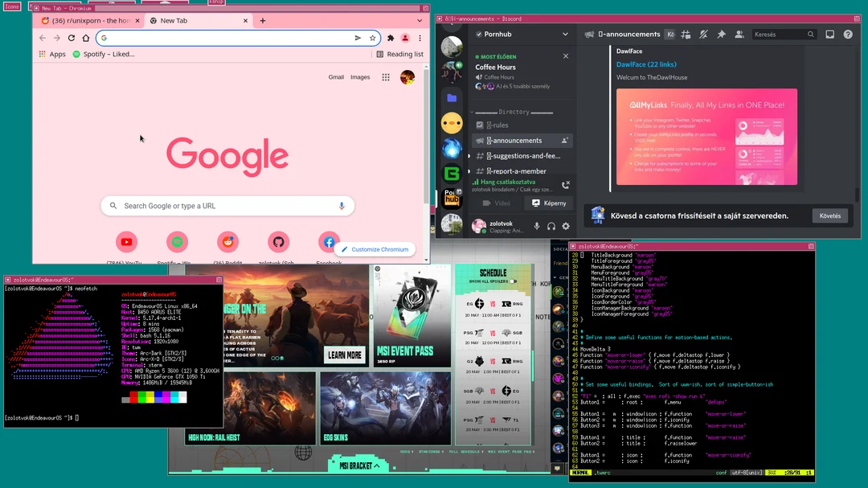Click the YouTube shortcut on the New Tab page

pos(127,241)
